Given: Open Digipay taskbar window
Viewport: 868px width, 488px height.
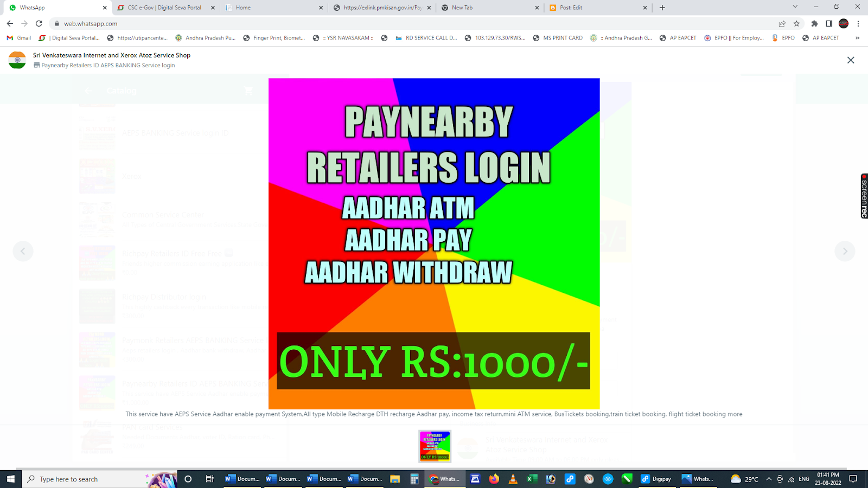Looking at the screenshot, I should (656, 479).
